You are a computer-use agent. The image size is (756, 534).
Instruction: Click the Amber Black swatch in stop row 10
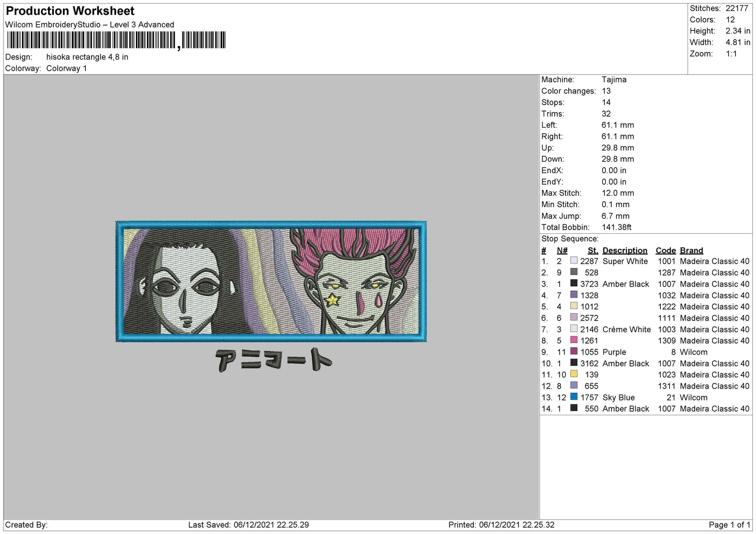click(x=574, y=362)
